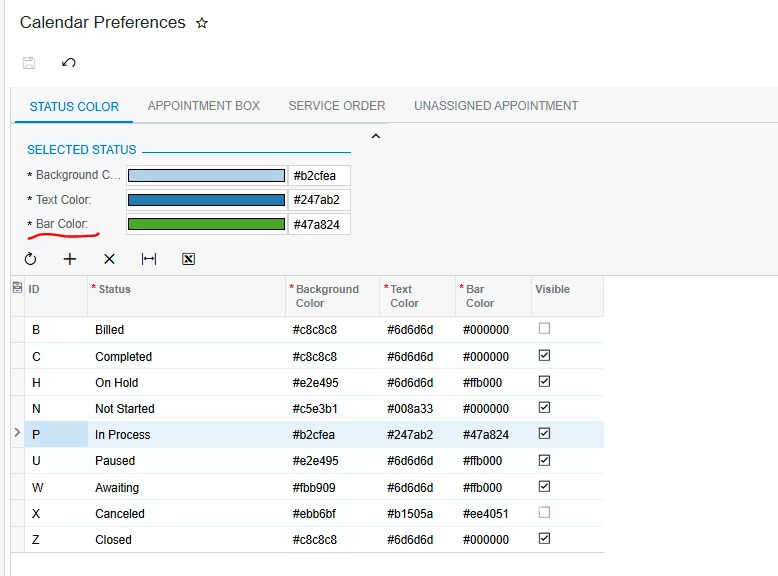Refresh the status grid
Screen dimensions: 778x576
coord(30,259)
